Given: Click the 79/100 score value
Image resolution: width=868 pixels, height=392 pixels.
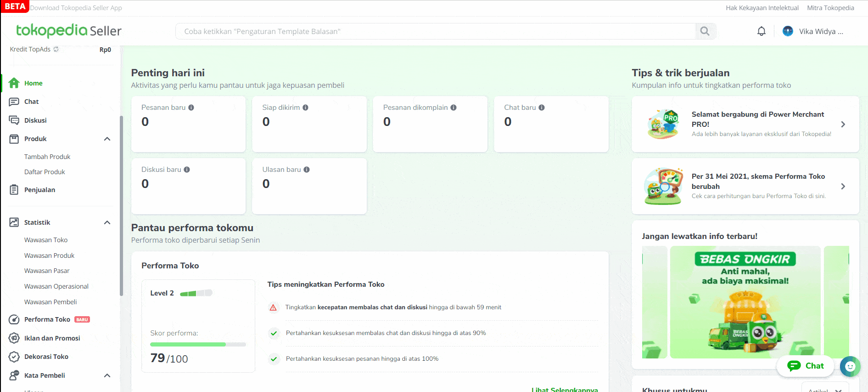Looking at the screenshot, I should pos(169,358).
